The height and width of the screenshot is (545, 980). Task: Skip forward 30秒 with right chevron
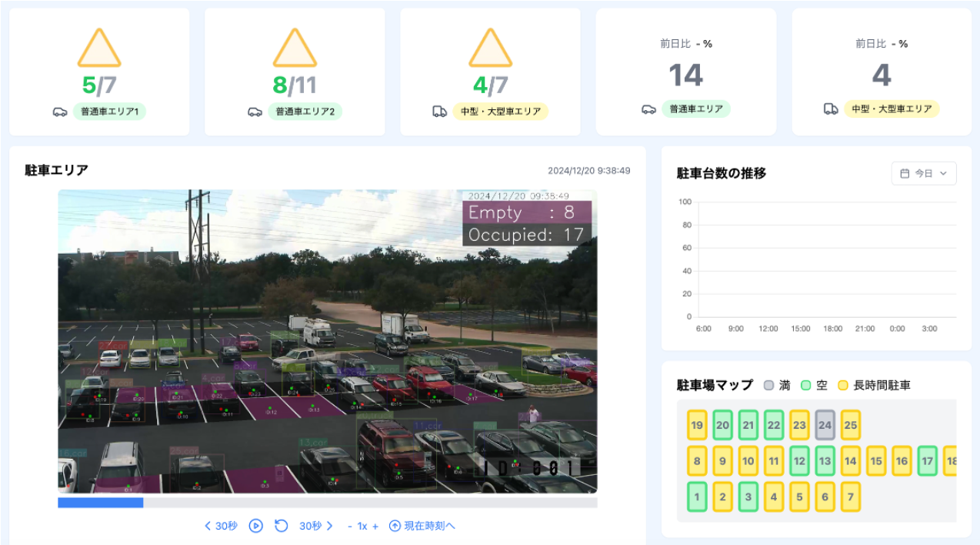(329, 526)
